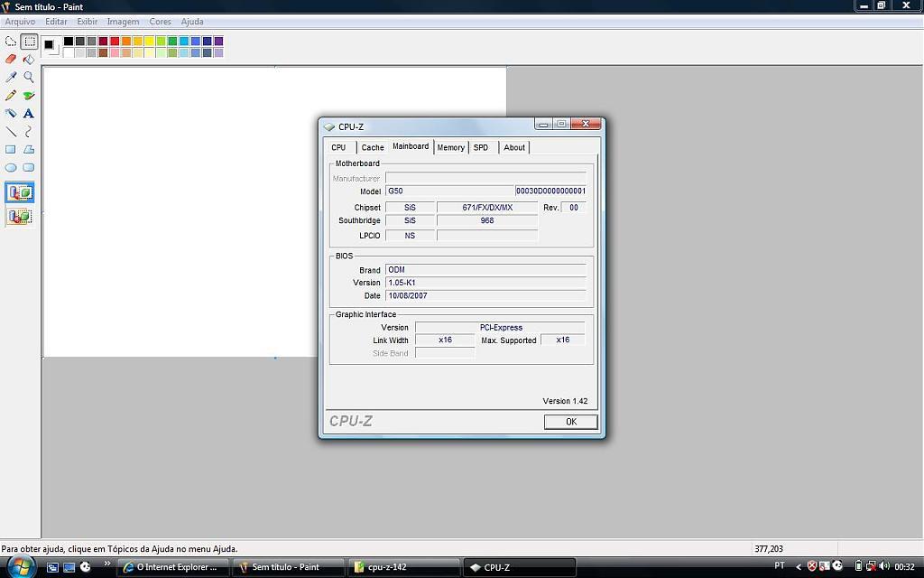Screen dimensions: 924x578
Task: Choose the Eraser tool in Paint
Action: 11,59
